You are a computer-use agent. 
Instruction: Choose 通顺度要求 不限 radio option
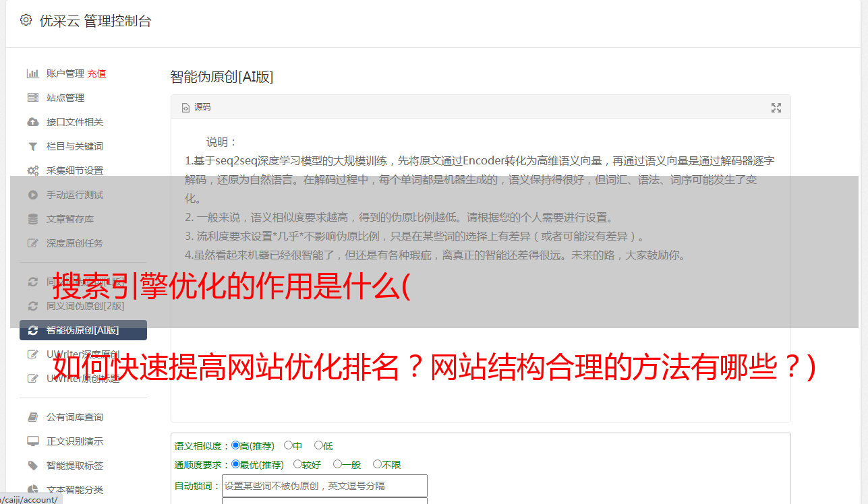point(377,464)
